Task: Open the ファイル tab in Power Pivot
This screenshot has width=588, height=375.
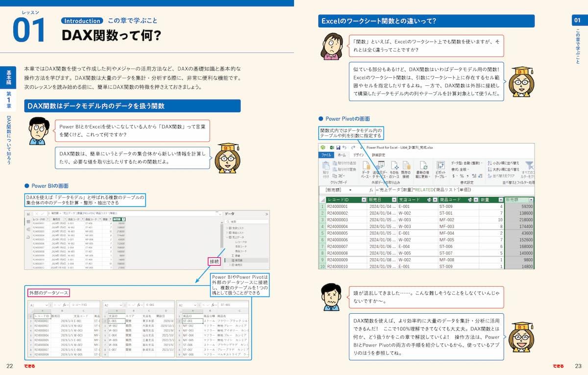Action: 326,155
